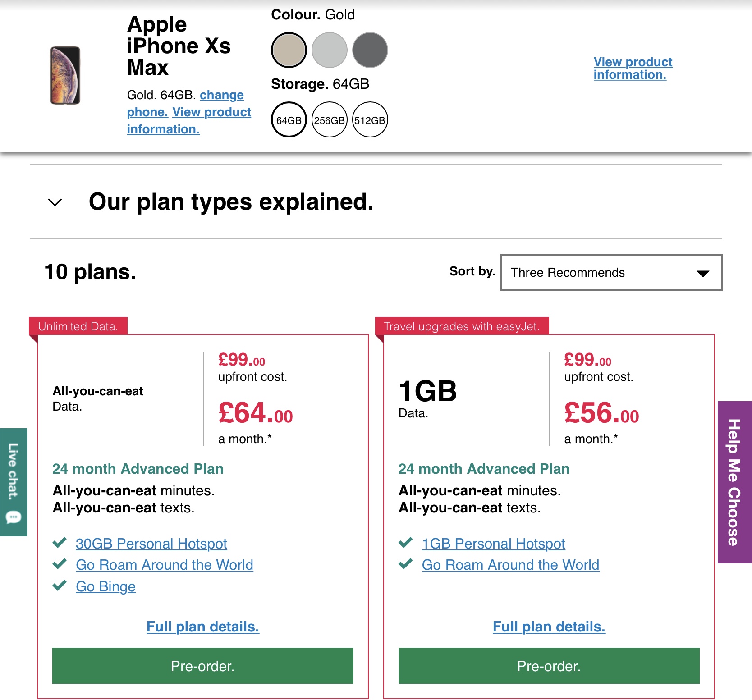This screenshot has width=752, height=700.
Task: Select 512GB storage option
Action: pyautogui.click(x=370, y=120)
